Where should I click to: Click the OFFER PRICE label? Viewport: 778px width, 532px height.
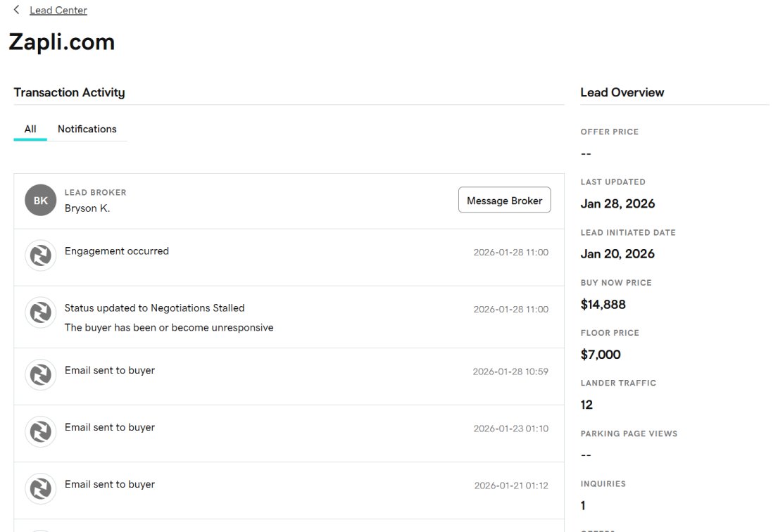pyautogui.click(x=609, y=132)
